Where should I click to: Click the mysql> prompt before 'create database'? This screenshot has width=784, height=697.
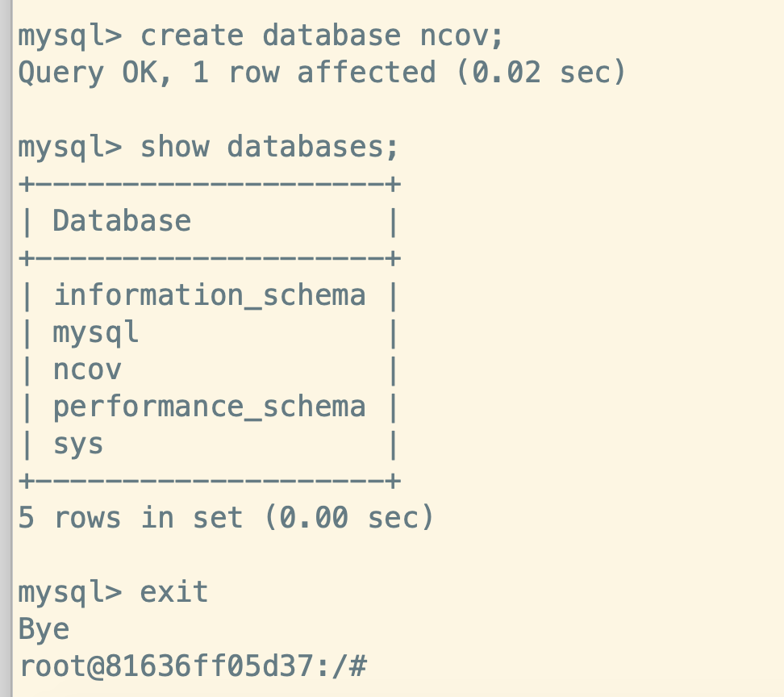pos(69,35)
